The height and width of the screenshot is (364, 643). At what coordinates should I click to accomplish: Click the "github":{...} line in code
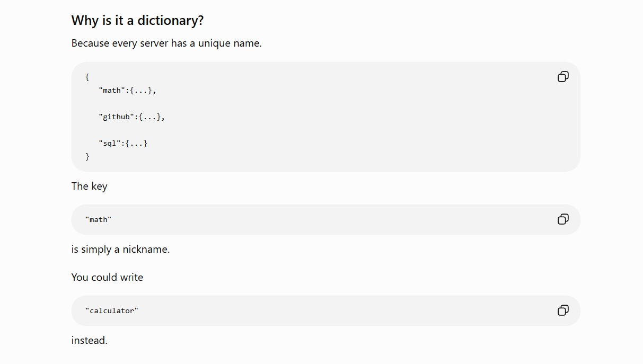pos(131,117)
